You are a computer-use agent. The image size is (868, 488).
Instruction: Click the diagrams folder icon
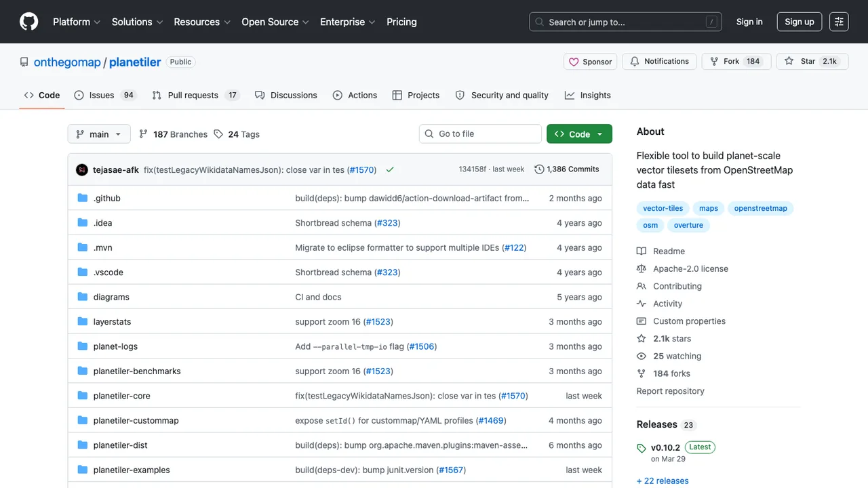tap(83, 297)
